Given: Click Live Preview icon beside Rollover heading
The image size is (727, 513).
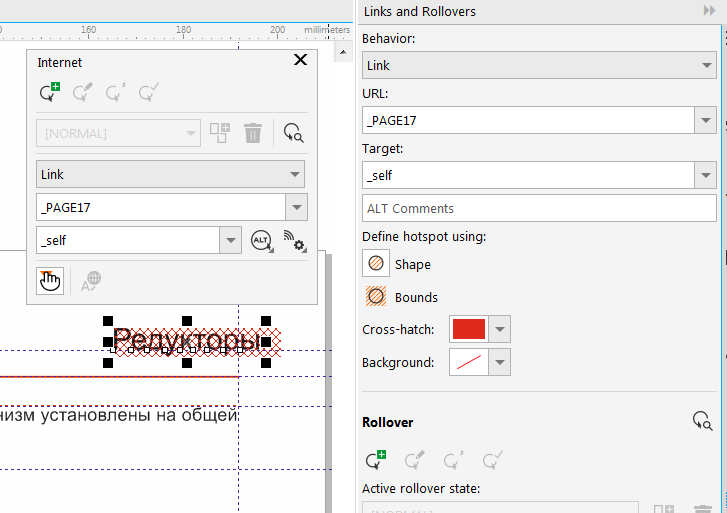Looking at the screenshot, I should tap(702, 421).
